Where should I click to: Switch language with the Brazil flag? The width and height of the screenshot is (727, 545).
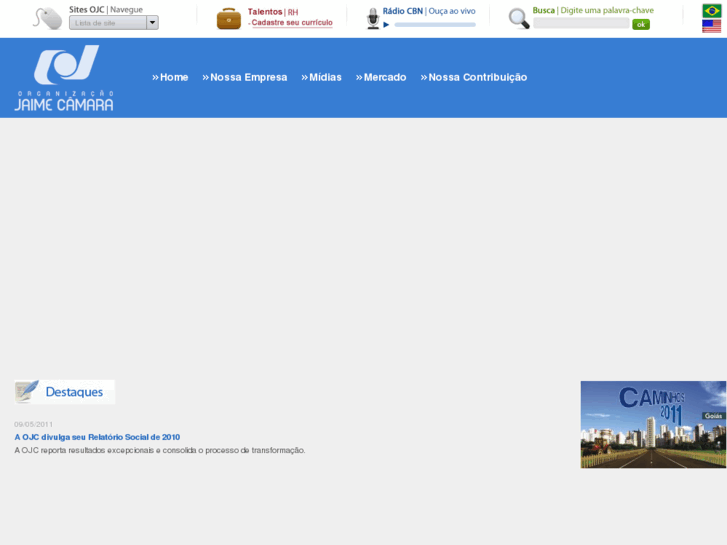point(712,11)
